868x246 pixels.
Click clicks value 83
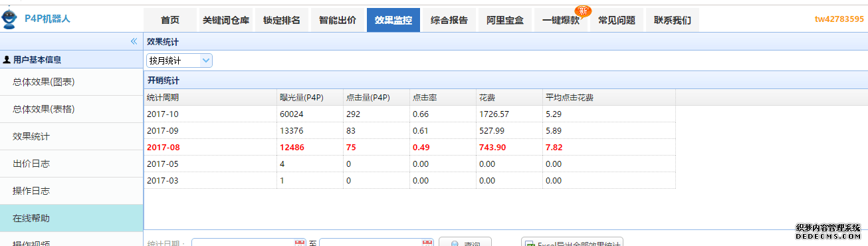pyautogui.click(x=351, y=131)
